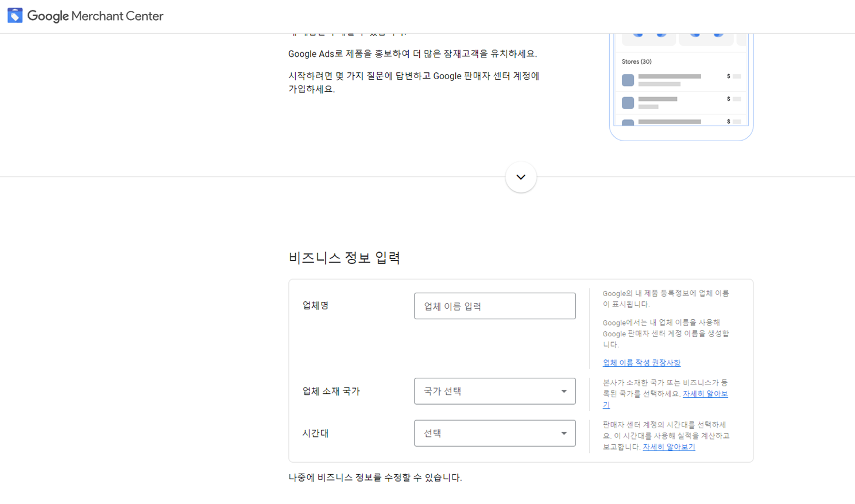Click the 업체 소재 국가 field label

click(331, 391)
